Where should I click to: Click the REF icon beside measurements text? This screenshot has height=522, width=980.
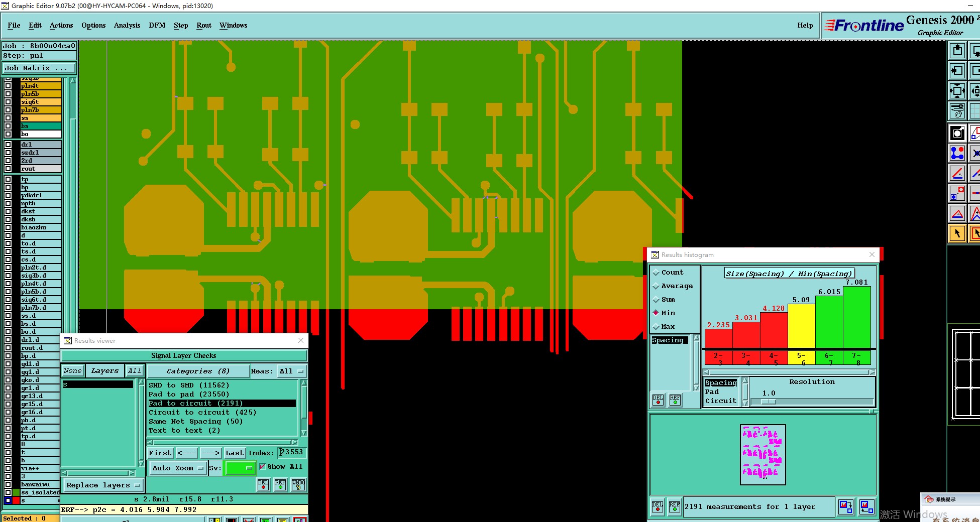tap(675, 507)
